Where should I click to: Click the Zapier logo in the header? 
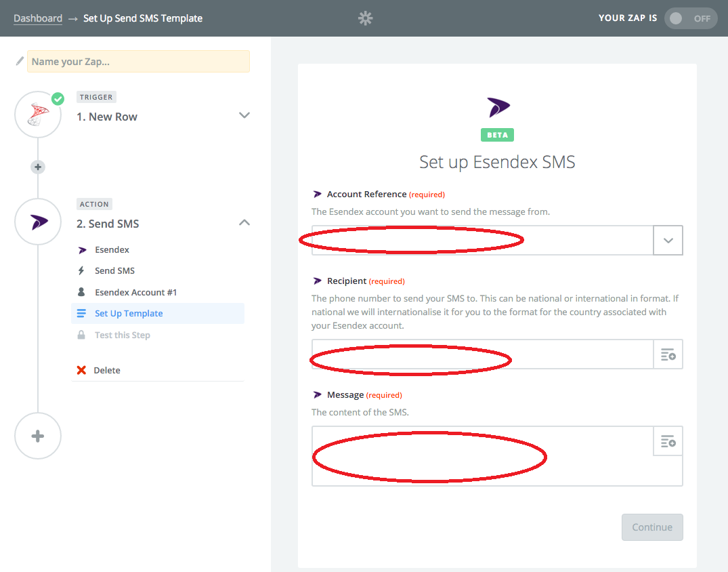pyautogui.click(x=366, y=18)
